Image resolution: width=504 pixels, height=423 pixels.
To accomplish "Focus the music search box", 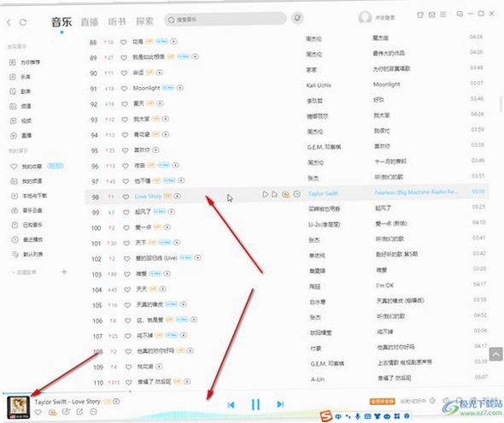I will coord(225,20).
